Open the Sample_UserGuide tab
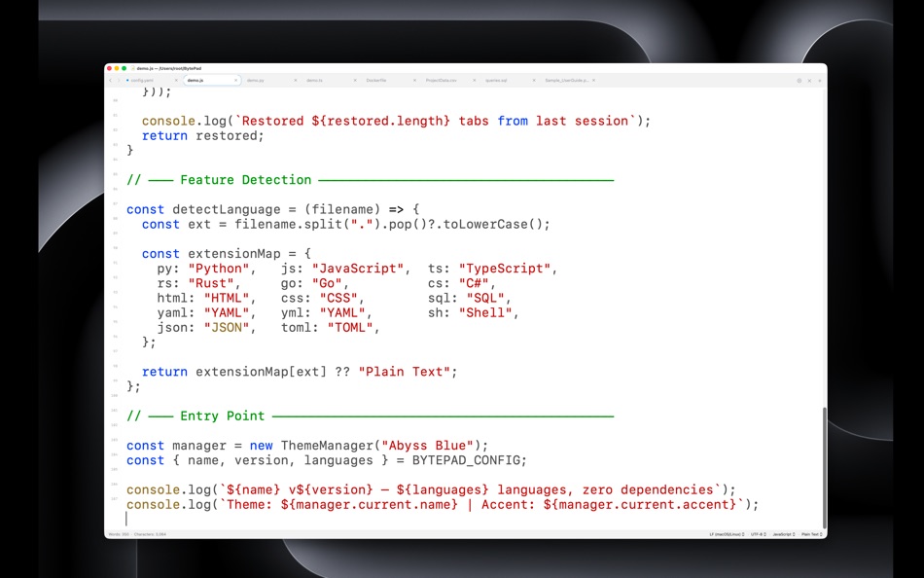This screenshot has height=578, width=924. point(558,80)
